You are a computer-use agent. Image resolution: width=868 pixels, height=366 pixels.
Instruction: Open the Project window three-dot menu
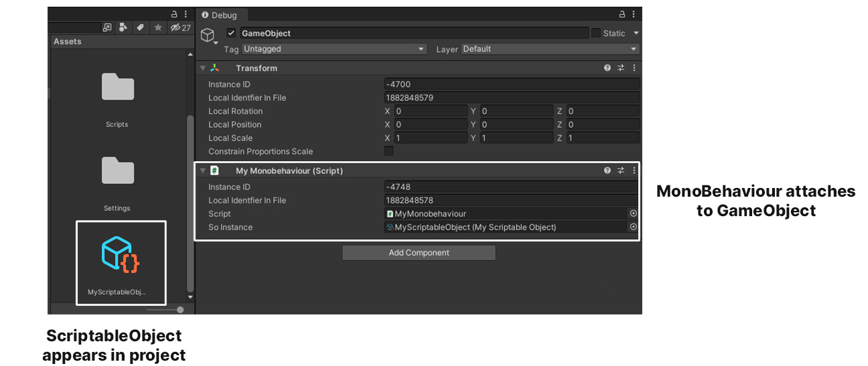[186, 14]
